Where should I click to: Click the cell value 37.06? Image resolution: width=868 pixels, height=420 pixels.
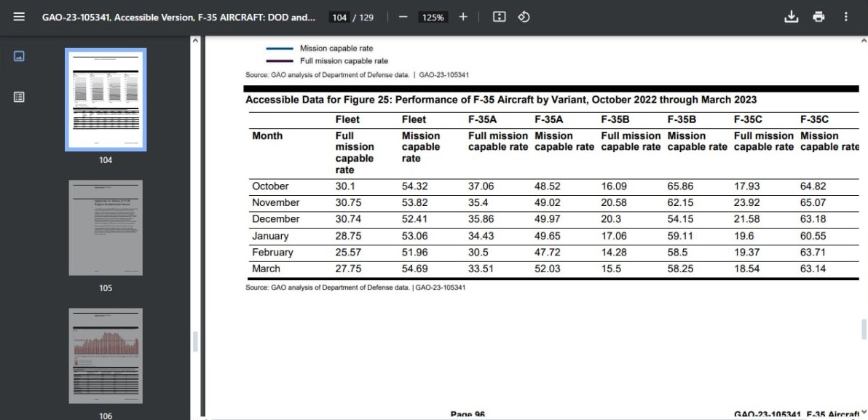click(481, 186)
